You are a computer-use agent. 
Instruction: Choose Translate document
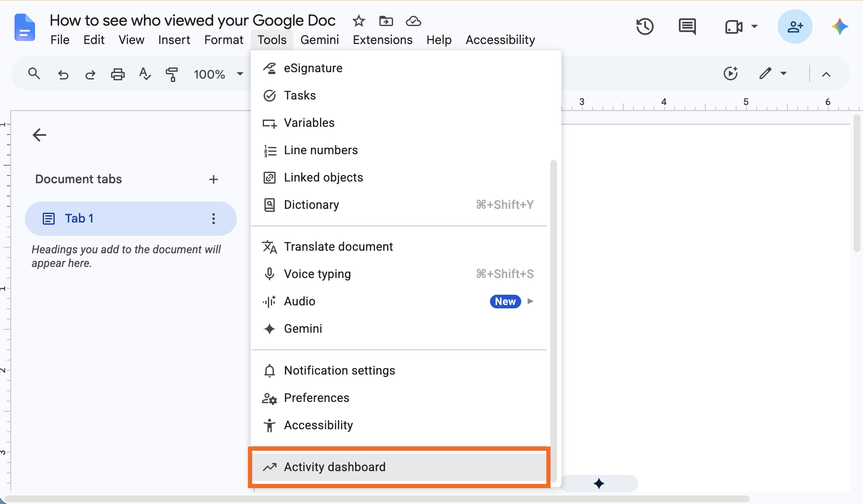(x=399, y=247)
